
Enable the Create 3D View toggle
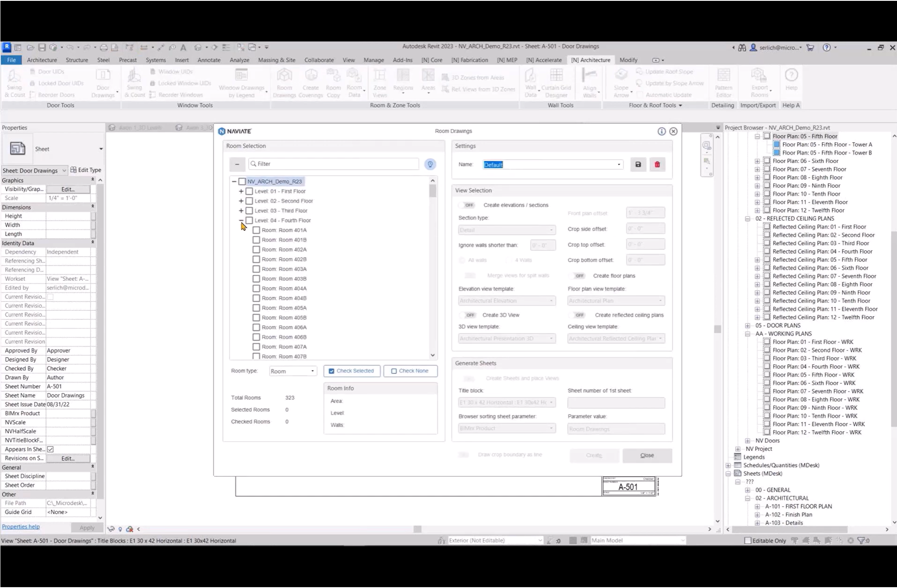468,315
